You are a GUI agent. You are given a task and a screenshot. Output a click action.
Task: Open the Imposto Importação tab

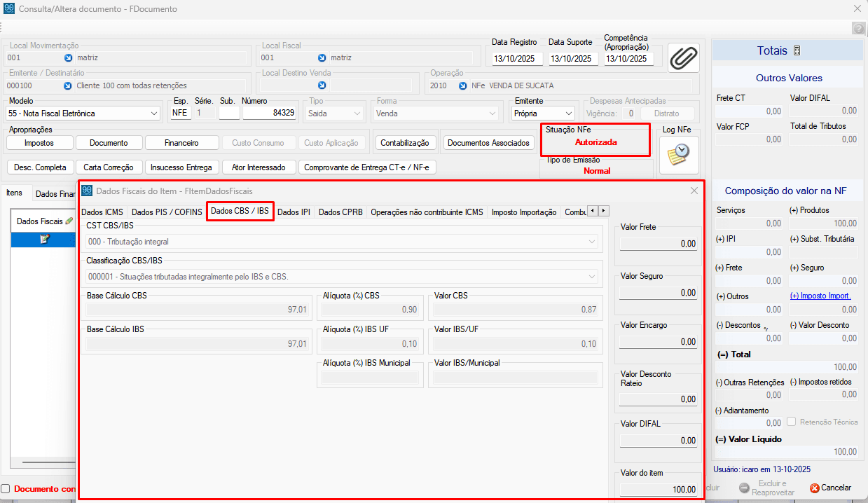524,212
